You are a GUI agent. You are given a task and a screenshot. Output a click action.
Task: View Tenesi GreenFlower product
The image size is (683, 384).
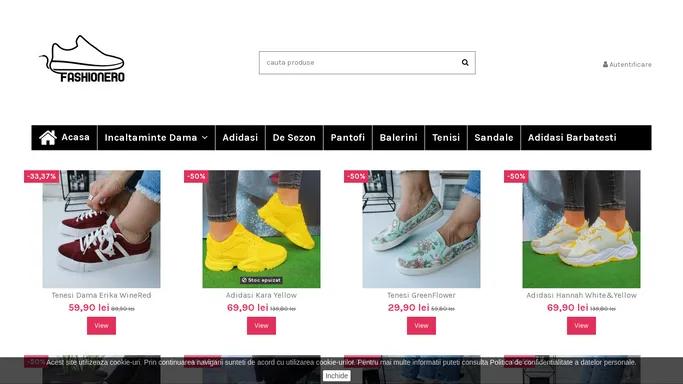pos(421,326)
